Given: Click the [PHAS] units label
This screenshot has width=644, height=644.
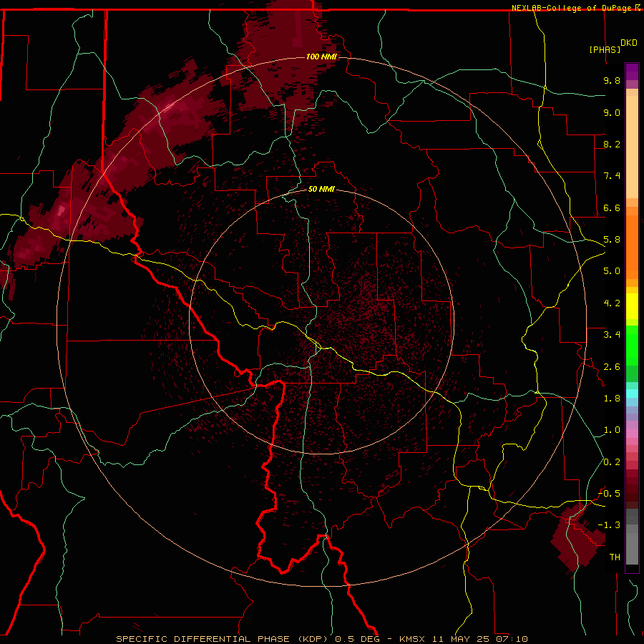Looking at the screenshot, I should (605, 49).
